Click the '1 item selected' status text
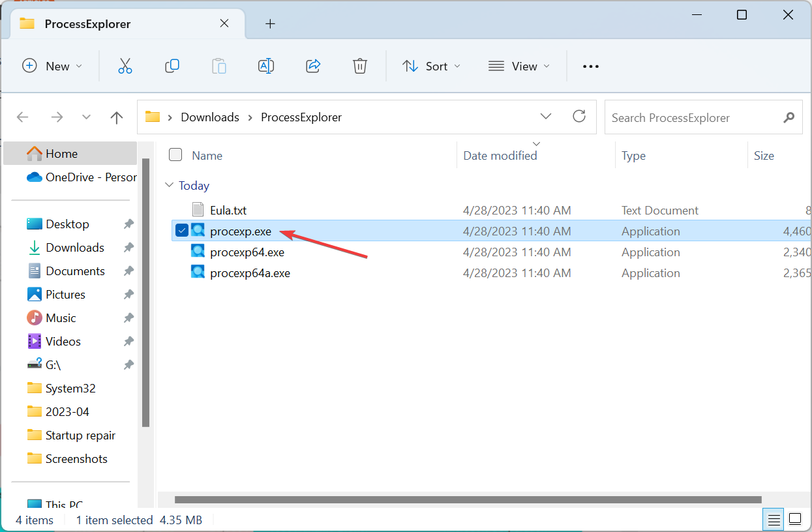This screenshot has width=812, height=532. coord(114,520)
